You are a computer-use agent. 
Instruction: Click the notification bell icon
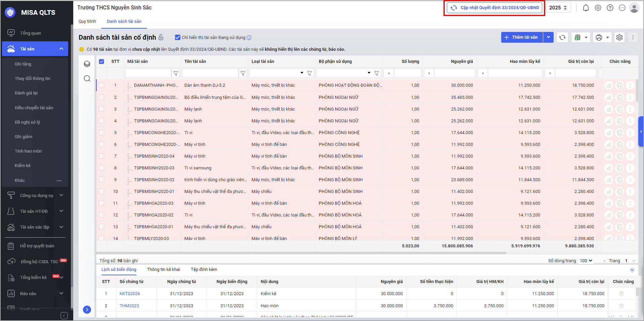click(x=586, y=8)
